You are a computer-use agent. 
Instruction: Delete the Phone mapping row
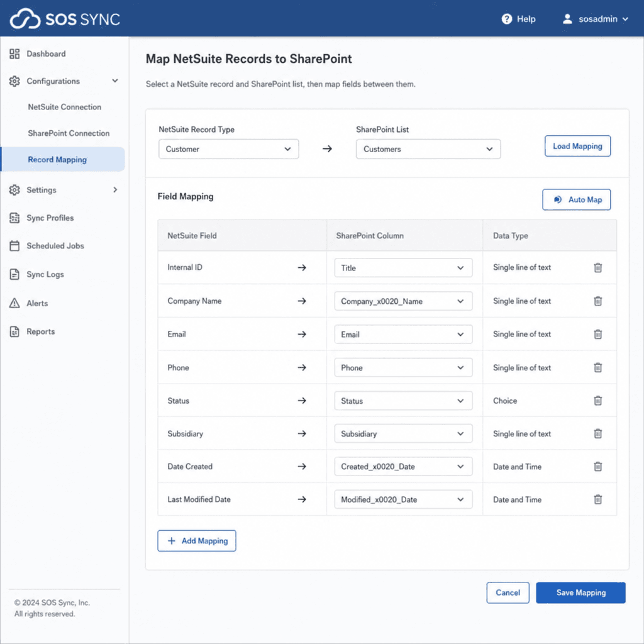pos(597,367)
